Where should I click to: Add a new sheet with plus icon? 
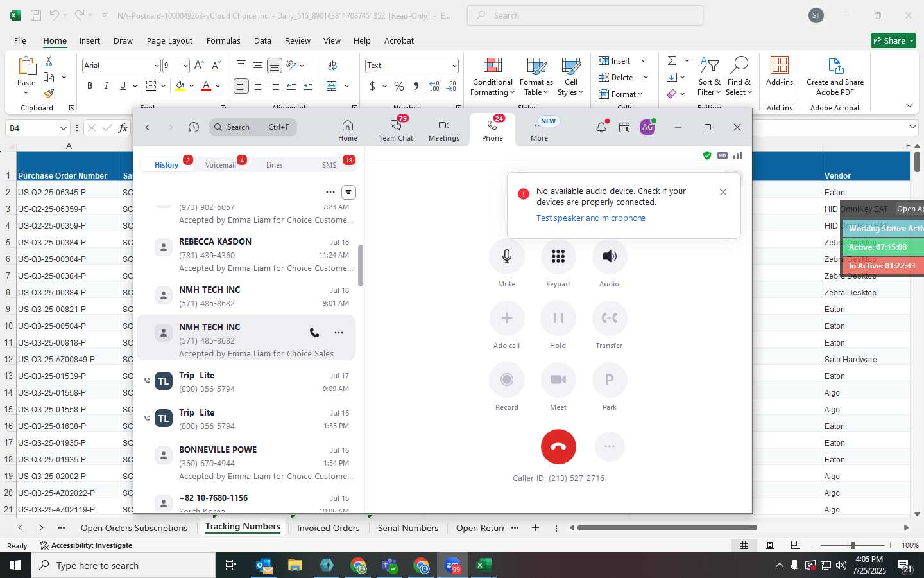[x=535, y=528]
